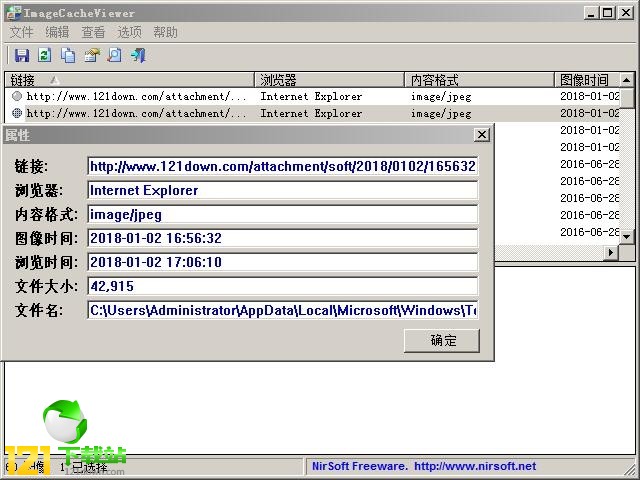Click the Exit toolbar icon
The image size is (640, 480).
[x=138, y=55]
